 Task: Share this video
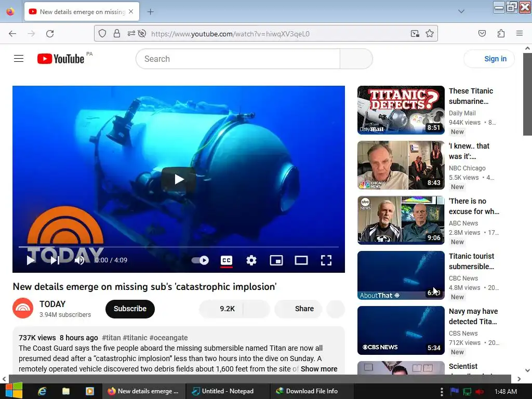click(x=298, y=309)
